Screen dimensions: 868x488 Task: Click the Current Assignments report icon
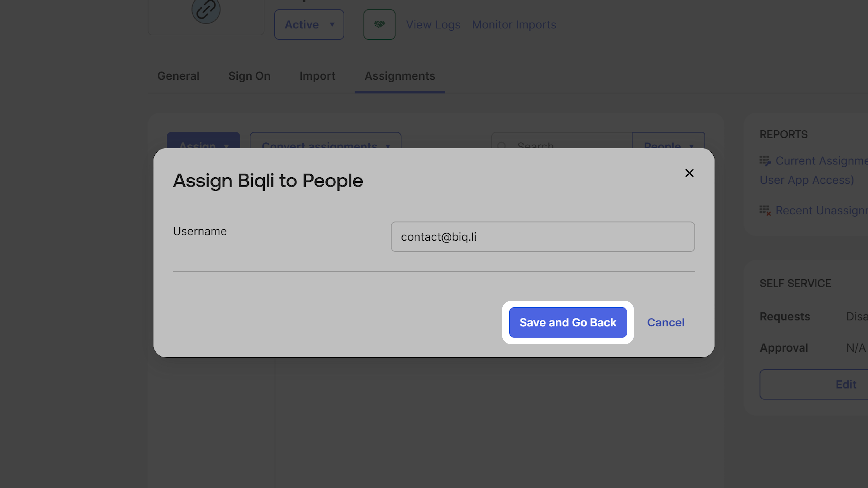pos(765,161)
